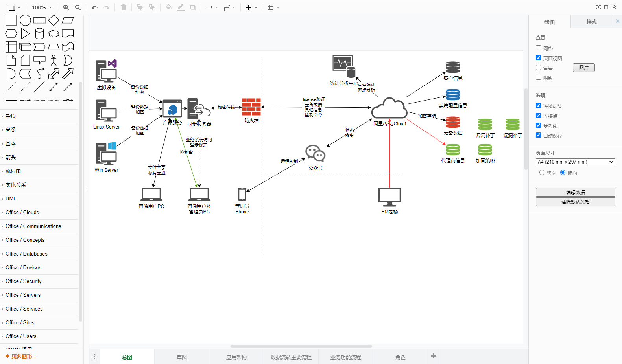Select the firewall icon on the canvas
The width and height of the screenshot is (622, 364).
(251, 107)
